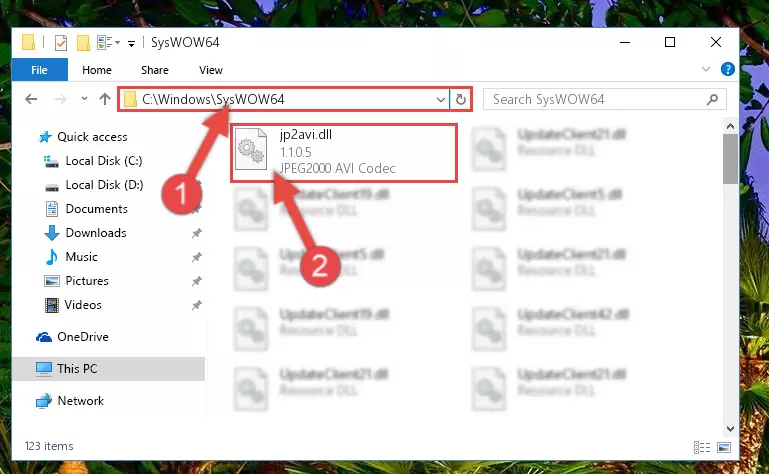This screenshot has height=474, width=769.
Task: Click the Videos film icon
Action: click(51, 305)
